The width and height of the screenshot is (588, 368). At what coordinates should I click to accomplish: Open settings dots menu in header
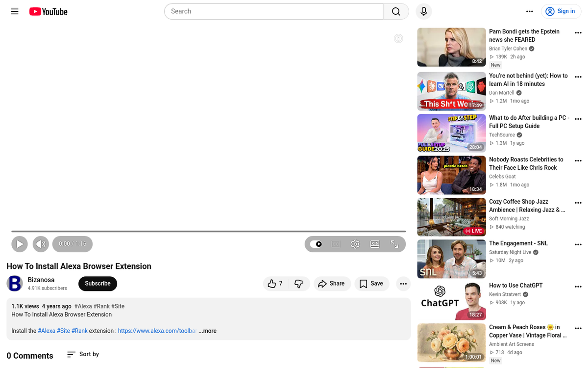click(x=529, y=11)
